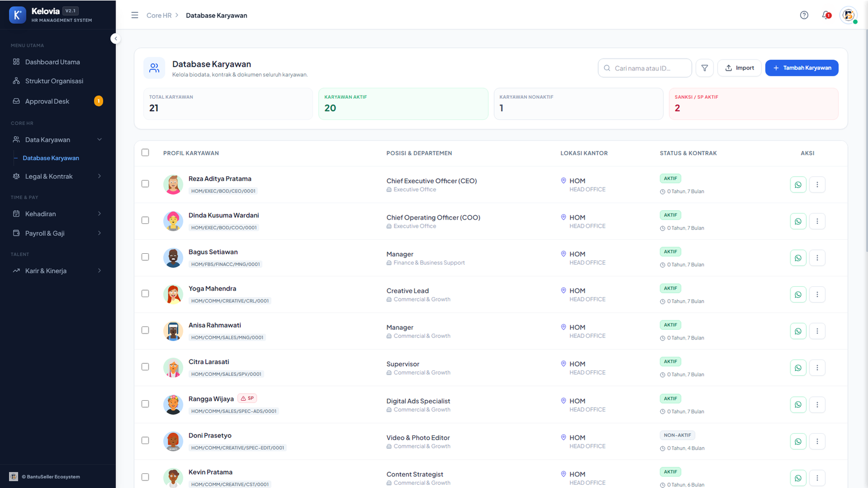Image resolution: width=868 pixels, height=488 pixels.
Task: Click the name Doni Prasetyo
Action: tap(210, 435)
